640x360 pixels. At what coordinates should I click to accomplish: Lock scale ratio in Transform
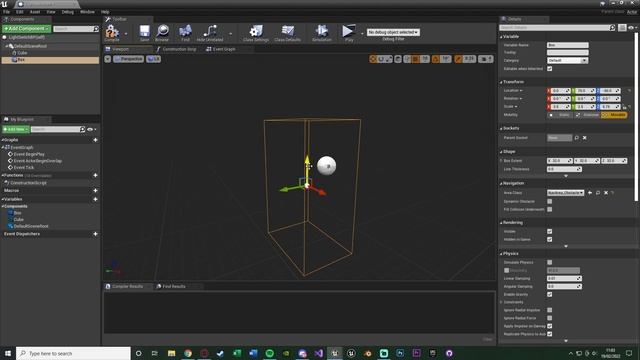pyautogui.click(x=624, y=107)
